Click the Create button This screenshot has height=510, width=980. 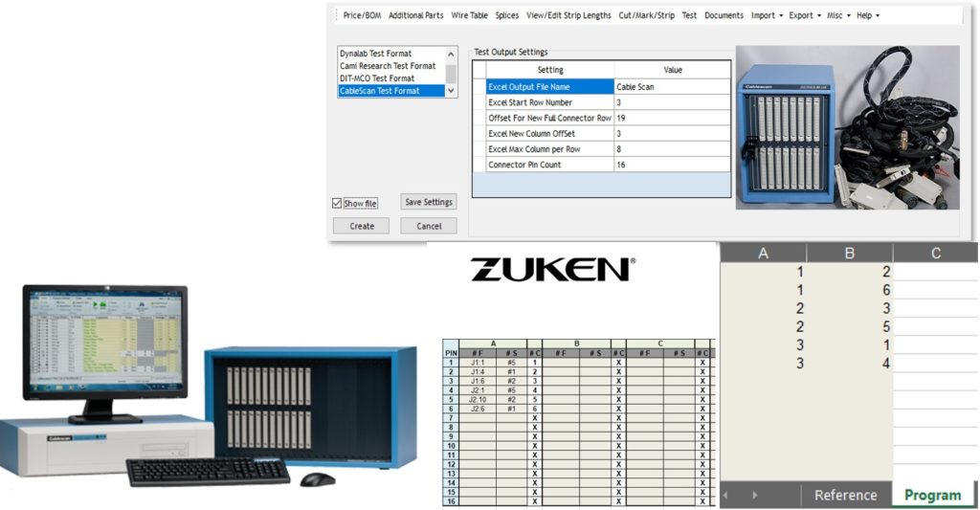(x=362, y=227)
